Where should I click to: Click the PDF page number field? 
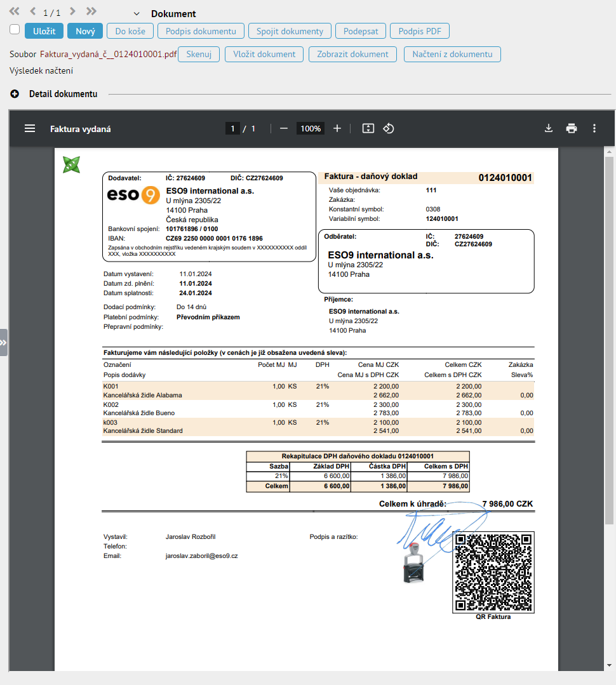(232, 128)
